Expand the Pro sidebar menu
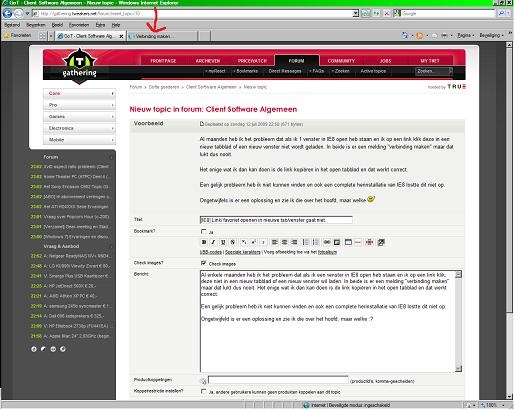Viewport: 514px width, 410px height. (x=79, y=105)
